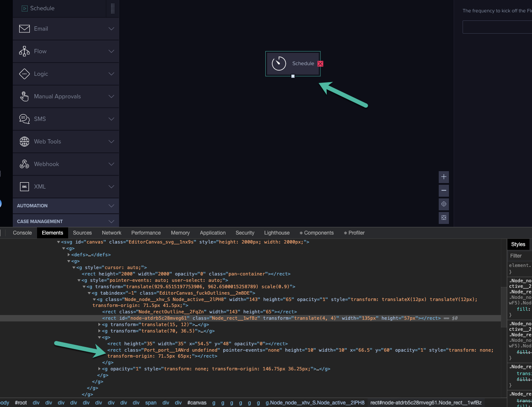Click the fit-to-screen canvas control
Viewport: 532px width, 407px height.
[443, 218]
